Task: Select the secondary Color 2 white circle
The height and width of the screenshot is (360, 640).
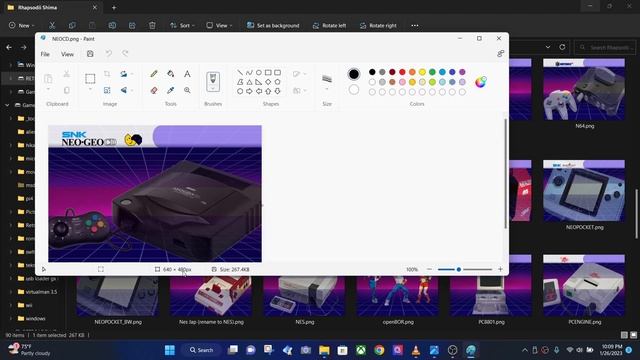Action: 354,89
